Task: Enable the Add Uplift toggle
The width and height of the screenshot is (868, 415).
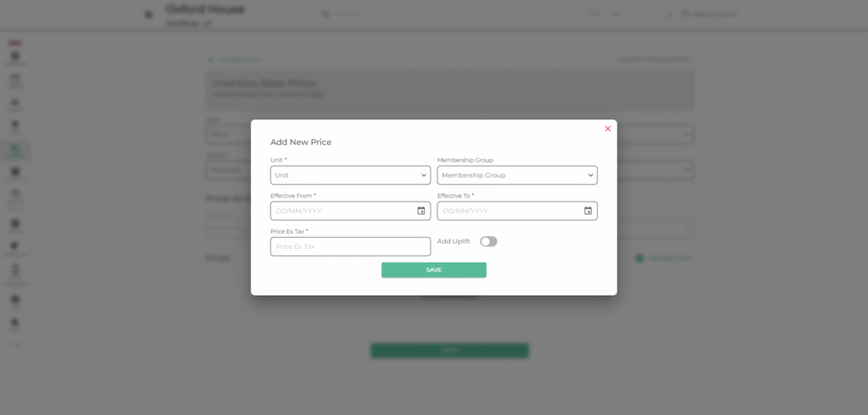Action: point(489,241)
